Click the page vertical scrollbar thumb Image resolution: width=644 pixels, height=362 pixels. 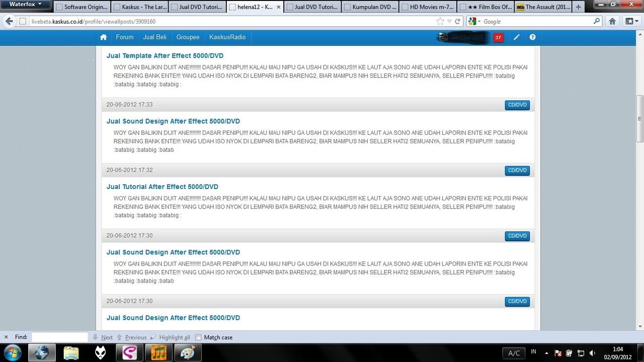(640, 119)
